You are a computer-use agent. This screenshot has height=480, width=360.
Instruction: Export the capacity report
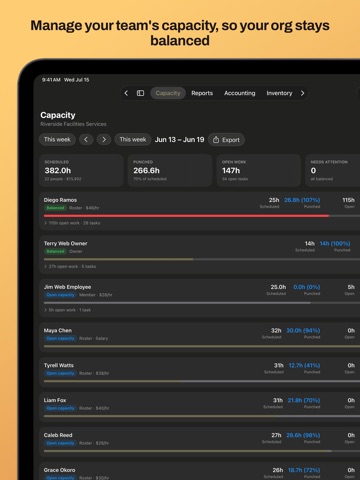click(226, 140)
